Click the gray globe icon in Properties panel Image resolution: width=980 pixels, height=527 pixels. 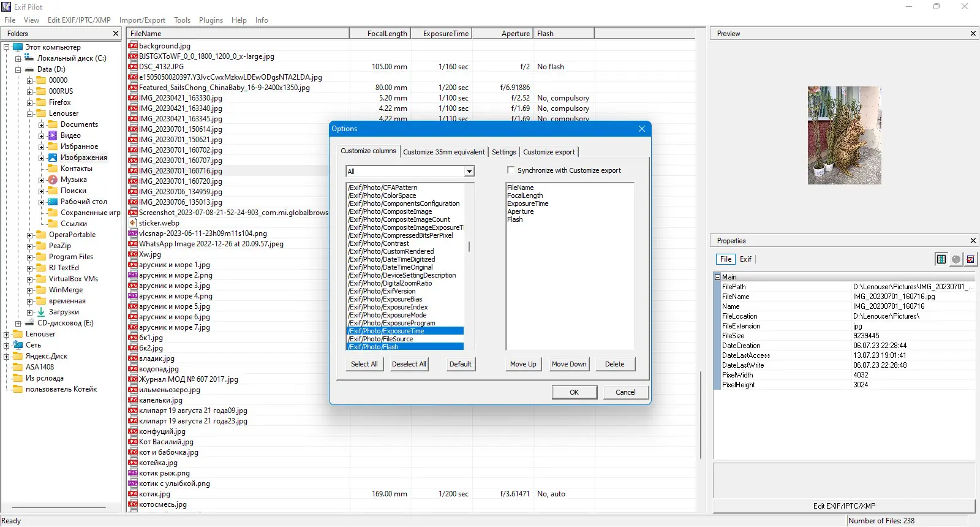(956, 259)
